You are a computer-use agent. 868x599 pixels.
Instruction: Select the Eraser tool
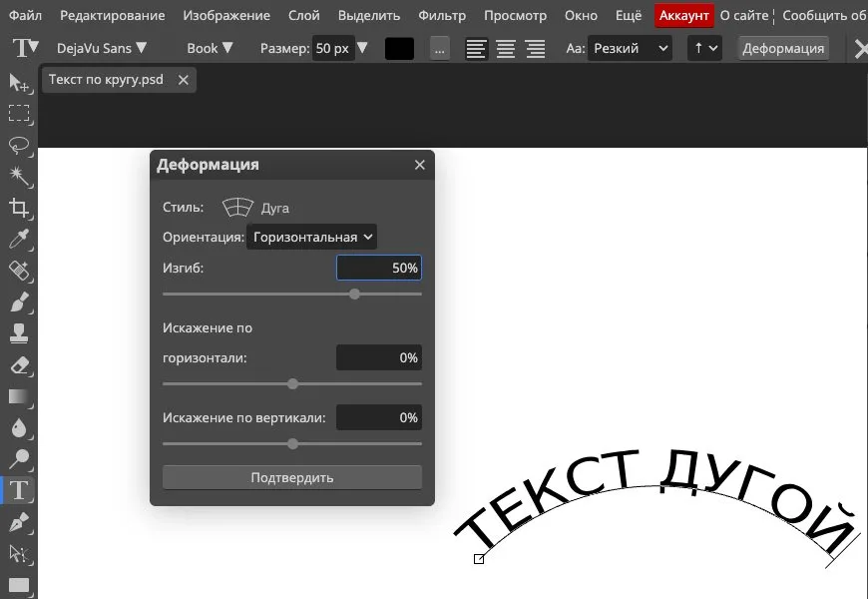tap(19, 364)
